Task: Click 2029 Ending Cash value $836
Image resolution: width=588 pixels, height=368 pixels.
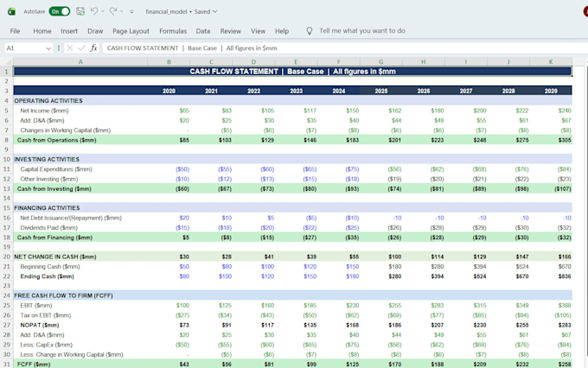Action: (x=565, y=276)
